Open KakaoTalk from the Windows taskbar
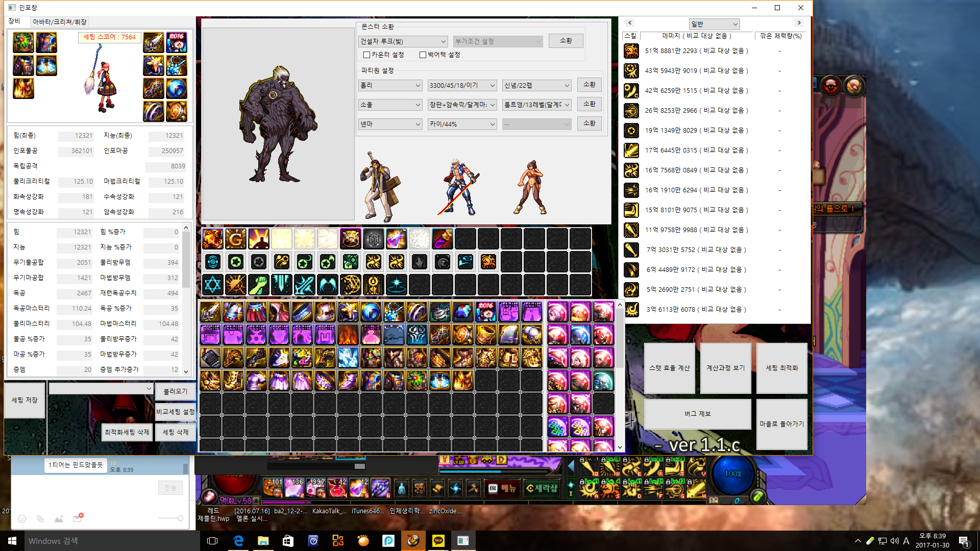The width and height of the screenshot is (980, 551). click(x=438, y=541)
